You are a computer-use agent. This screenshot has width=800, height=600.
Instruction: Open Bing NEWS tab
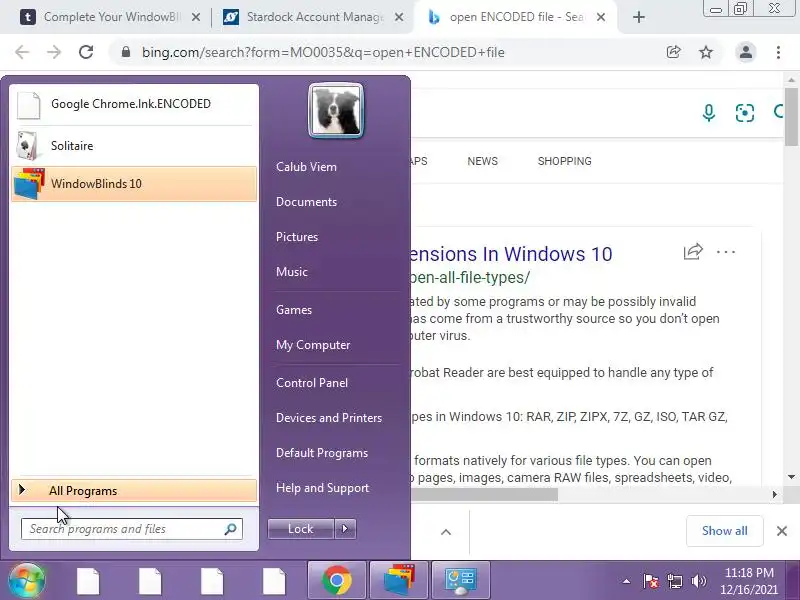coord(482,161)
